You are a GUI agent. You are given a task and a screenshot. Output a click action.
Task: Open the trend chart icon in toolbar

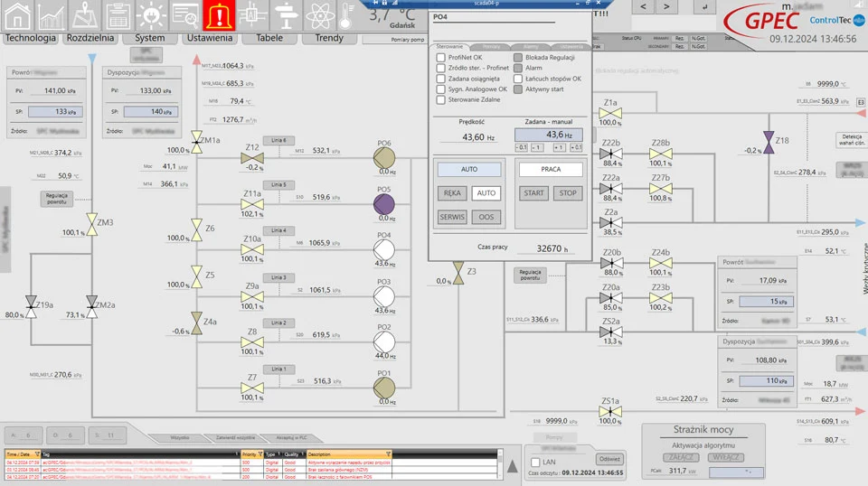[x=51, y=15]
